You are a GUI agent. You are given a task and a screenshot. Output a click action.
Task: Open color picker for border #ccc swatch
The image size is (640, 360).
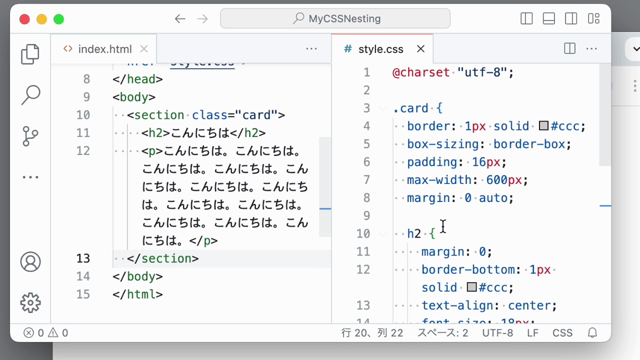(x=544, y=126)
